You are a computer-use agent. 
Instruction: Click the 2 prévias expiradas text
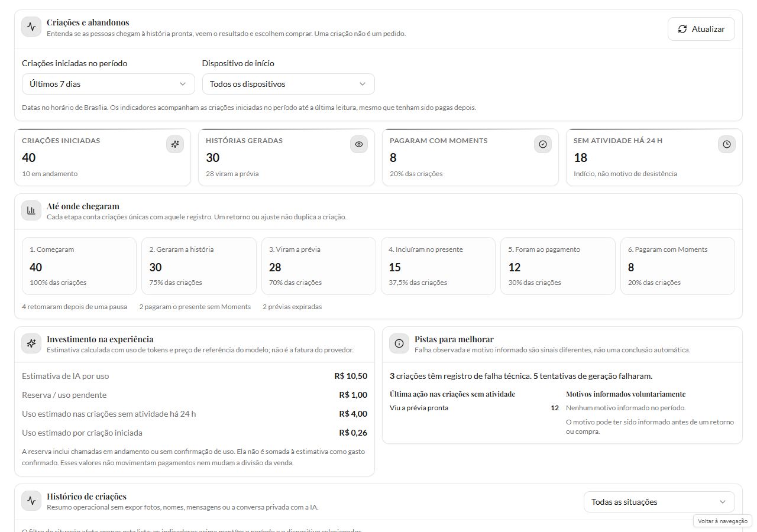[292, 307]
